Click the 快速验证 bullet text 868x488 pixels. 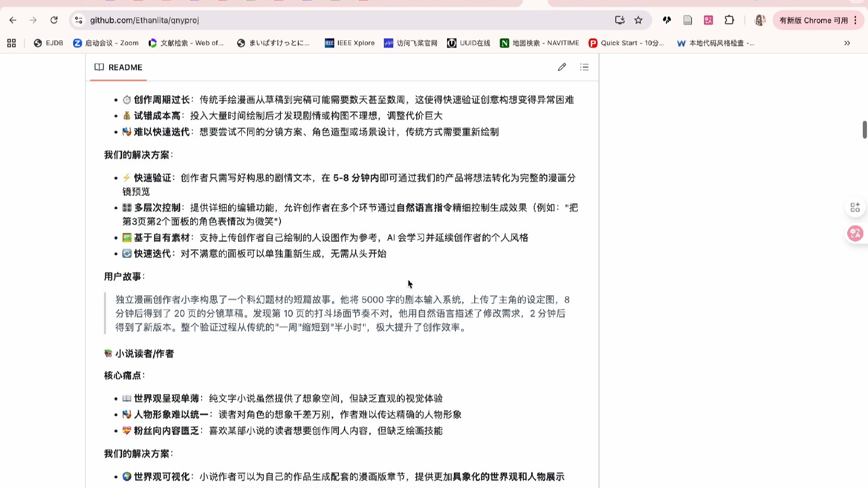pos(349,185)
